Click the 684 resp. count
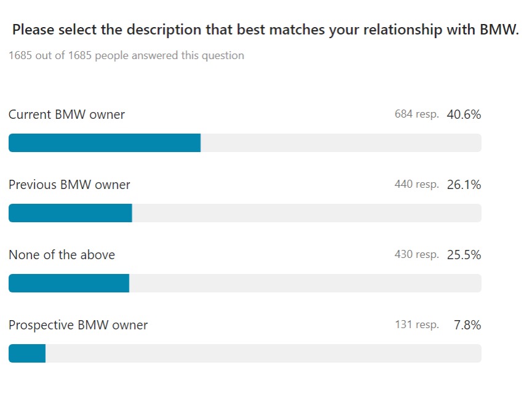Screen dimensions: 532x394 tap(416, 114)
